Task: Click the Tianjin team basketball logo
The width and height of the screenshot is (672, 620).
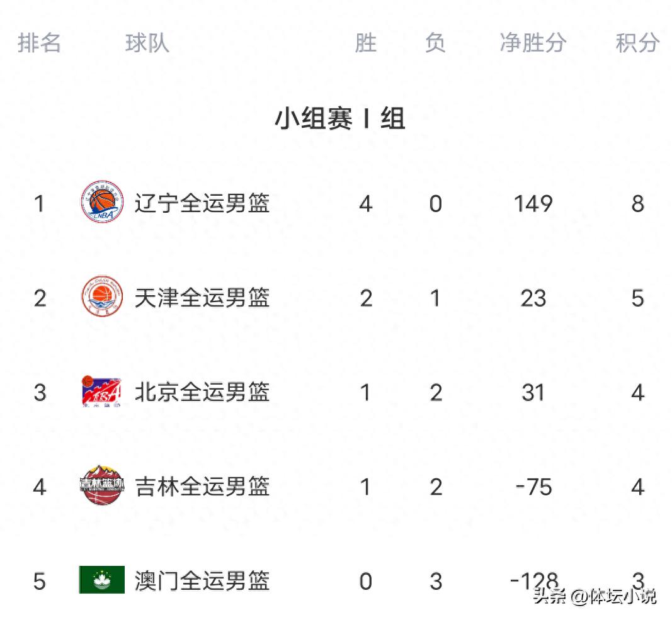Action: 101,296
